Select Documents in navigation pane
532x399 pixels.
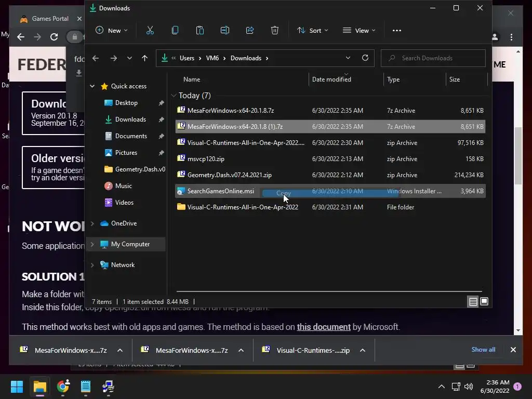point(131,136)
